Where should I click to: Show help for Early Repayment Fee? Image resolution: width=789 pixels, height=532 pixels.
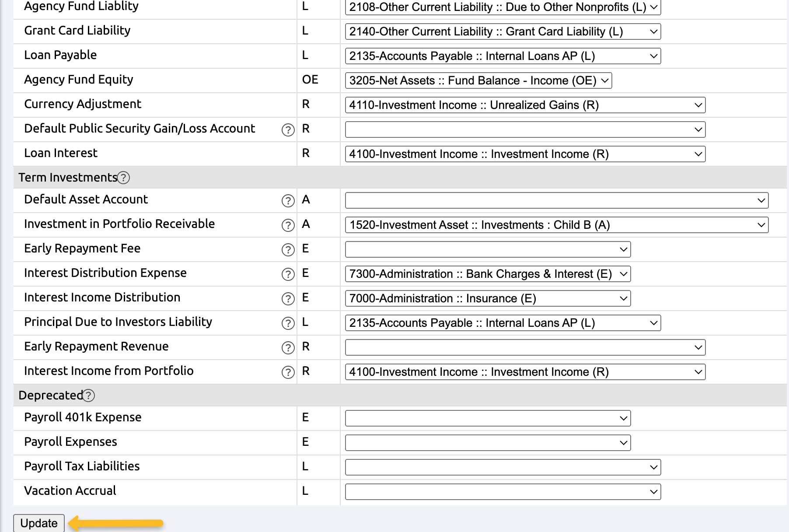click(288, 250)
